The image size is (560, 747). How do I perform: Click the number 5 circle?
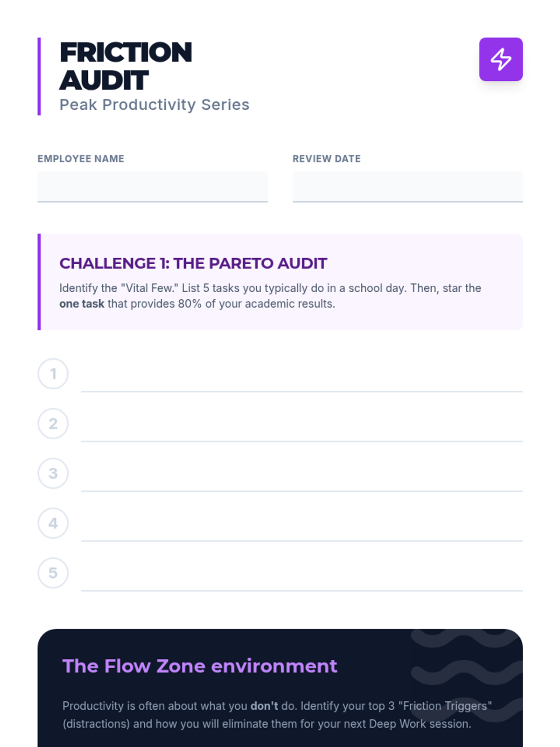tap(53, 572)
